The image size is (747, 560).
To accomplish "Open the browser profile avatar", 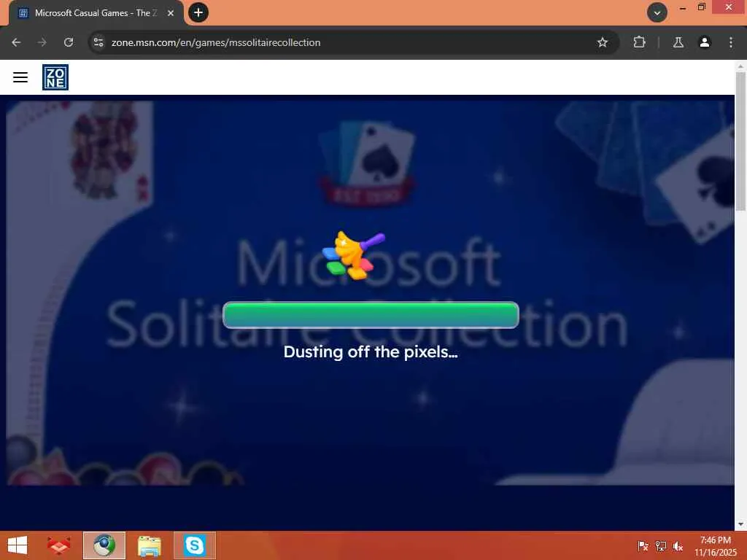I will pos(705,42).
